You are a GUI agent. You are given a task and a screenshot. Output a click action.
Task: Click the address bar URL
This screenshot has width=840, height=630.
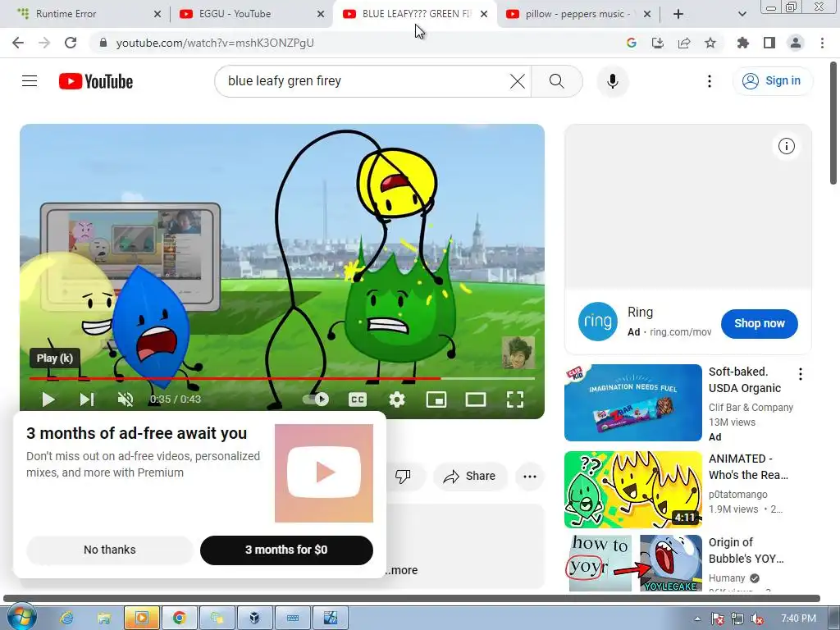(215, 43)
